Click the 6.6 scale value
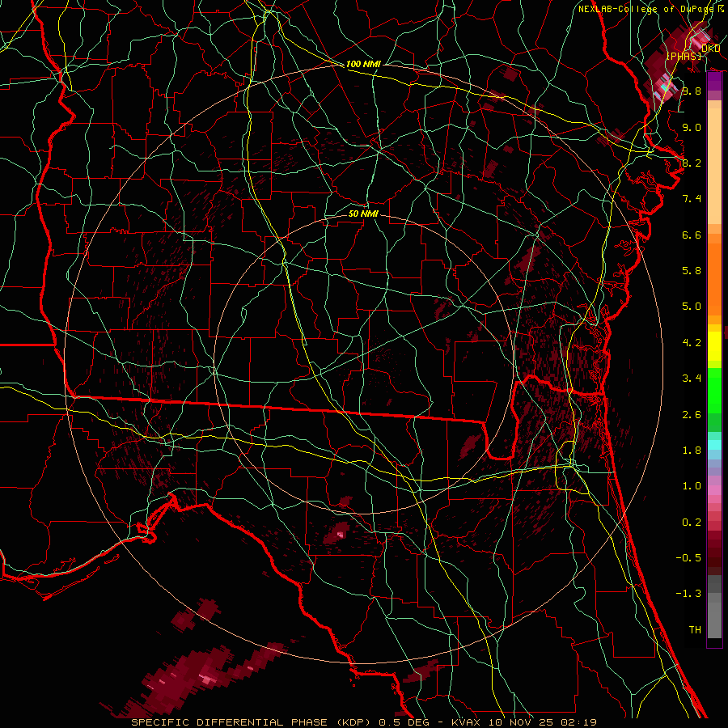This screenshot has width=728, height=728. (692, 235)
